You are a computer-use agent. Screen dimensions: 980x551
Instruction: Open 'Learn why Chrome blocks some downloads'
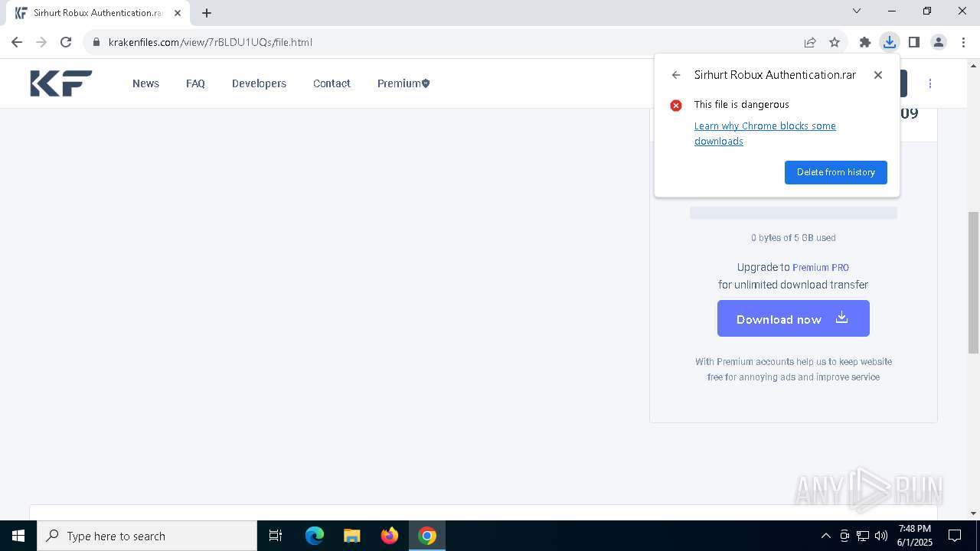click(x=765, y=133)
